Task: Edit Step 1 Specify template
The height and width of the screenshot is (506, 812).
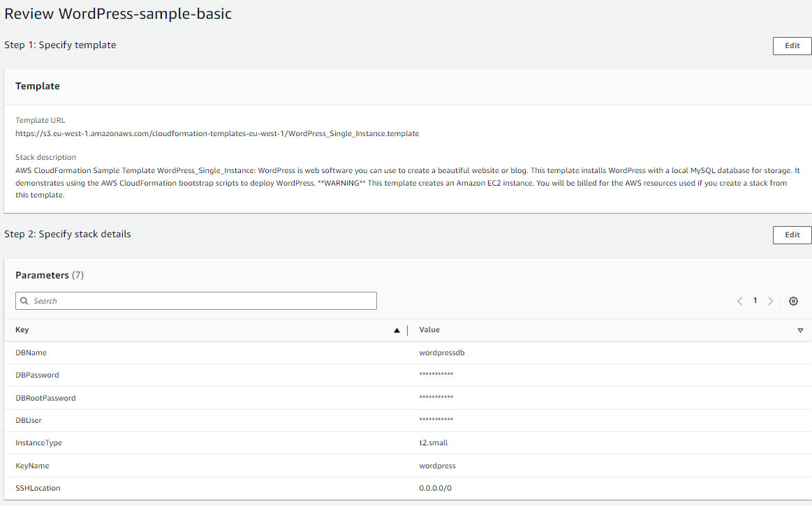Action: point(792,45)
